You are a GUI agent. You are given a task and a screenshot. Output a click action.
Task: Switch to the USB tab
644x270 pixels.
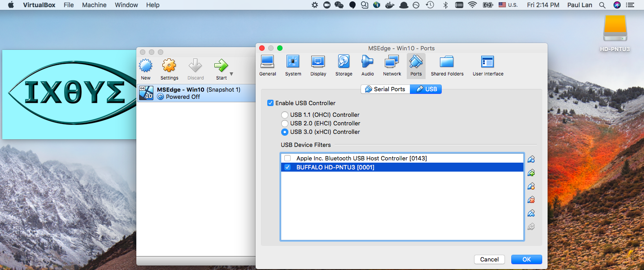426,89
